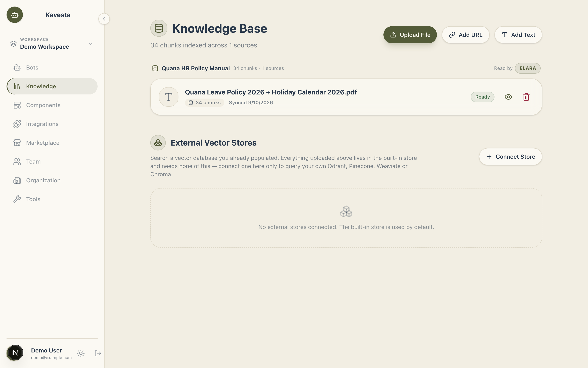Click the Components layout icon
The image size is (588, 368).
tap(17, 105)
